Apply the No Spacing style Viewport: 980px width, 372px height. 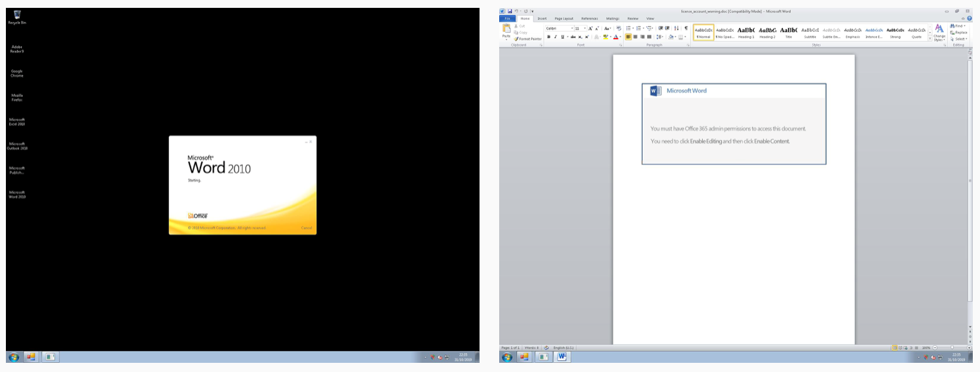point(725,33)
